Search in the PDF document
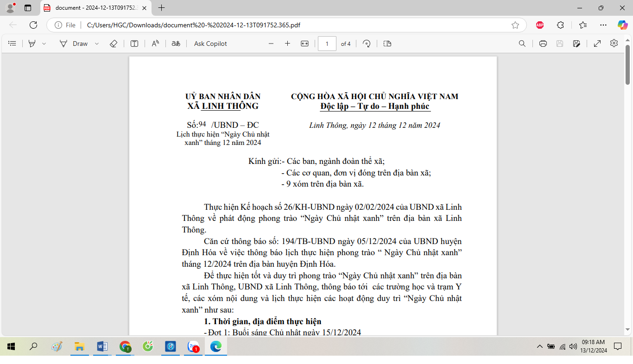 tap(522, 44)
